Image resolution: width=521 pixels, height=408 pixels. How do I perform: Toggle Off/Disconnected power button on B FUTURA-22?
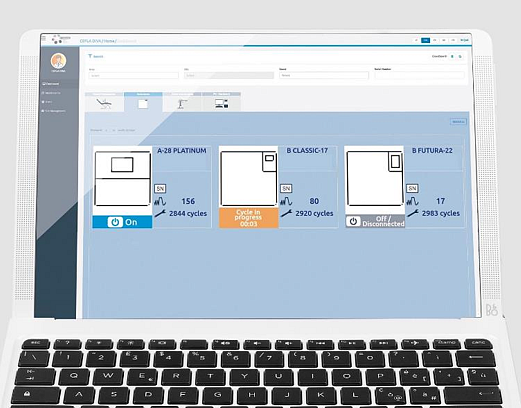coord(353,221)
